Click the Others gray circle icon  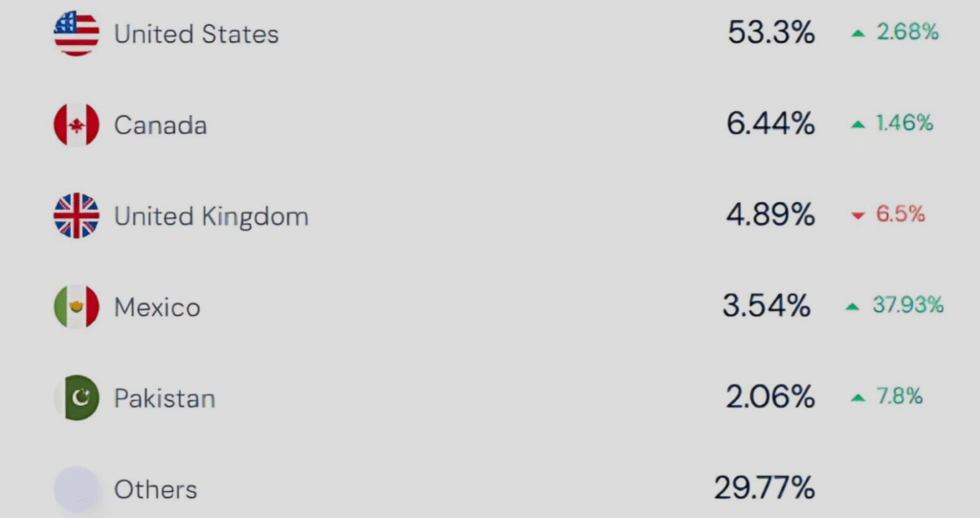(x=77, y=489)
